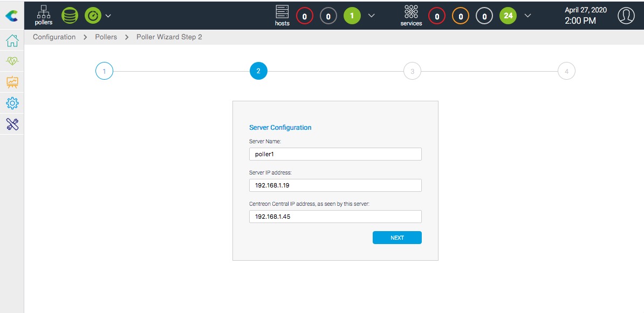The width and height of the screenshot is (644, 313).
Task: Expand the pollers status dropdown arrow
Action: tap(108, 16)
